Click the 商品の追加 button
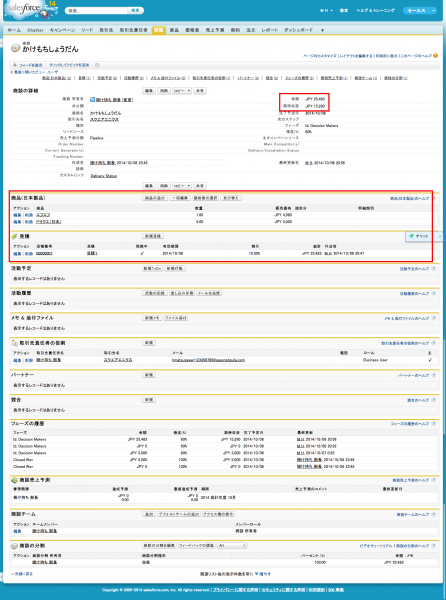Image resolution: width=446 pixels, height=600 pixels. [155, 198]
